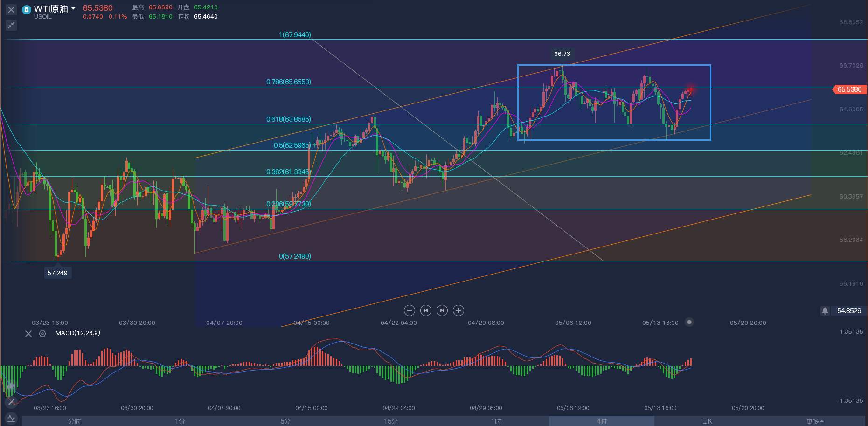Switch to the 日K timeframe tab
This screenshot has width=868, height=426.
click(x=707, y=421)
